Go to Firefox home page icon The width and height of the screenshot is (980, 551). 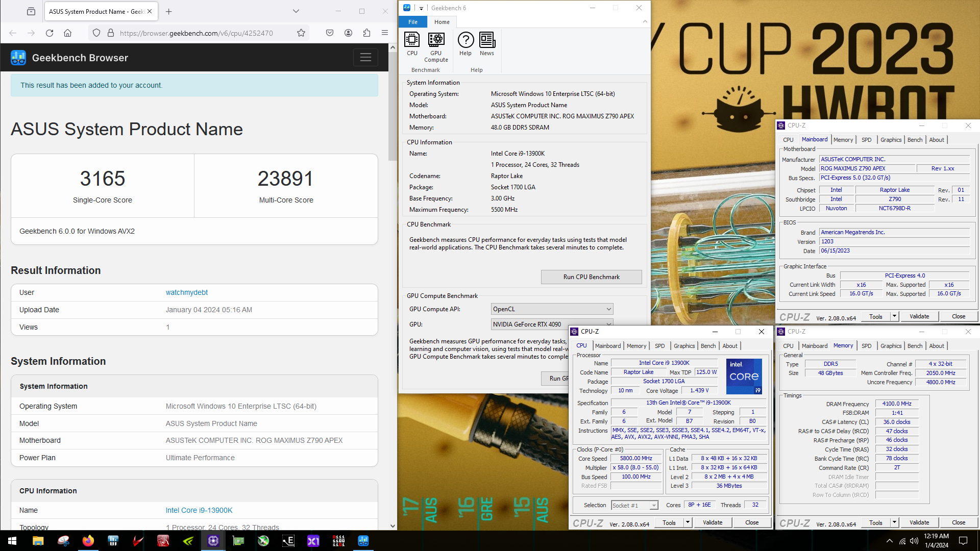[67, 33]
